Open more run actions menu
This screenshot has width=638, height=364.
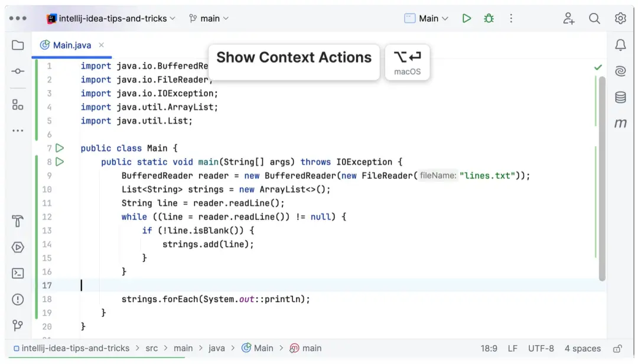point(511,18)
